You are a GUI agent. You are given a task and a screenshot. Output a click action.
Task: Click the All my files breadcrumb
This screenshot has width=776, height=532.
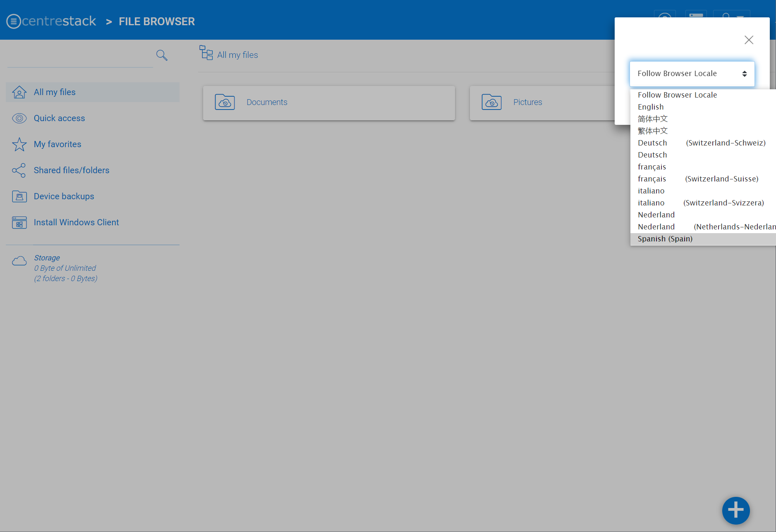click(x=237, y=55)
